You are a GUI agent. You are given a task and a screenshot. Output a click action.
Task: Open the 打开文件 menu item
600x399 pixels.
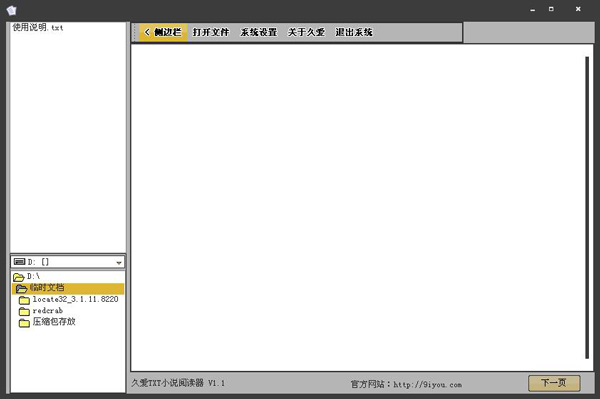pos(211,32)
